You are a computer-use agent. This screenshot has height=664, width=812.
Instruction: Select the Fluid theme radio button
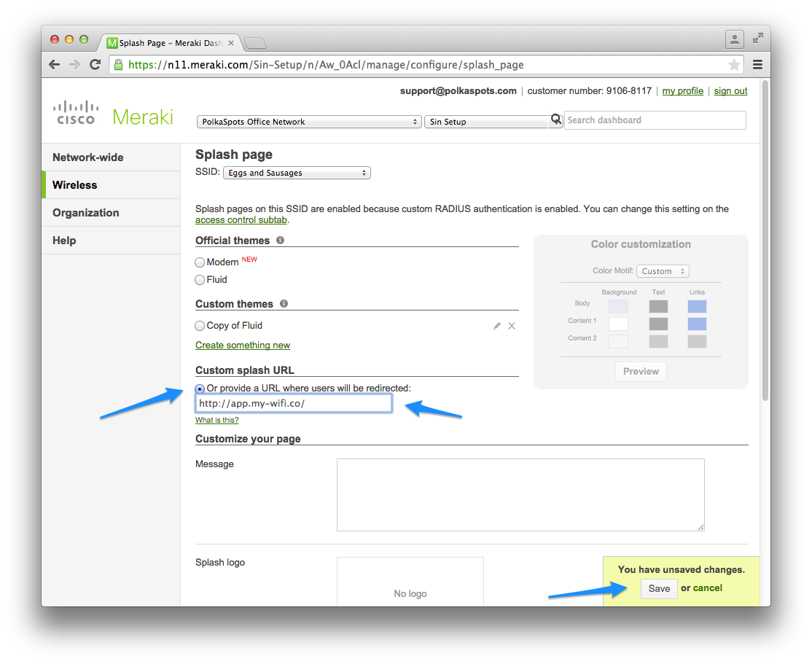200,280
